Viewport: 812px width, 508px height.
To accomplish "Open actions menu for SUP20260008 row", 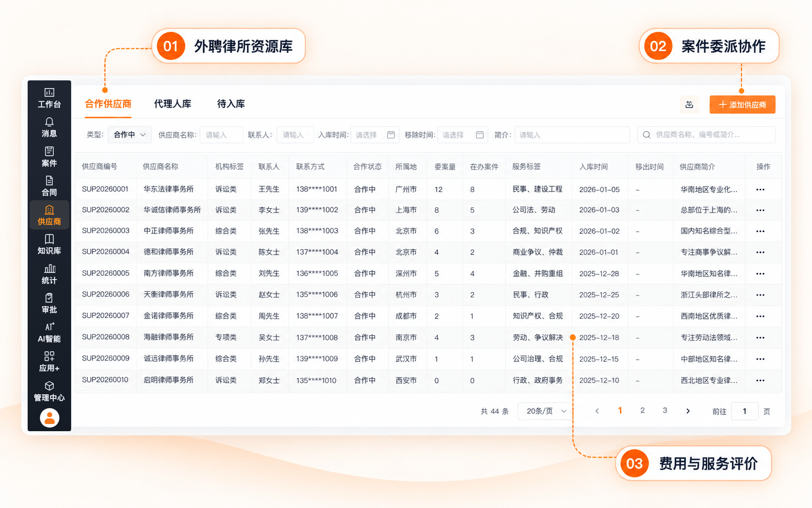I will pos(760,338).
